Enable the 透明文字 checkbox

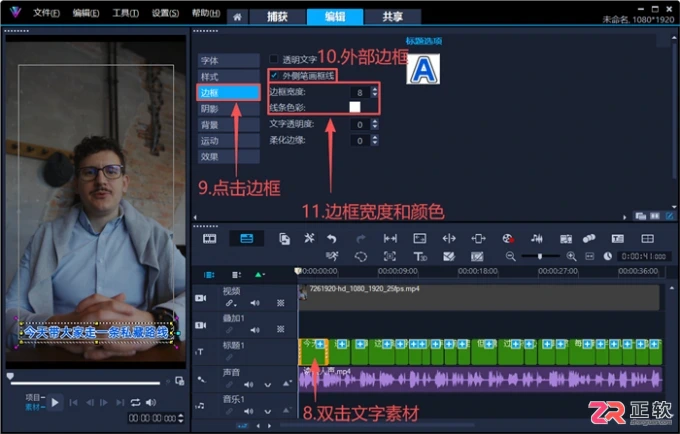point(273,59)
